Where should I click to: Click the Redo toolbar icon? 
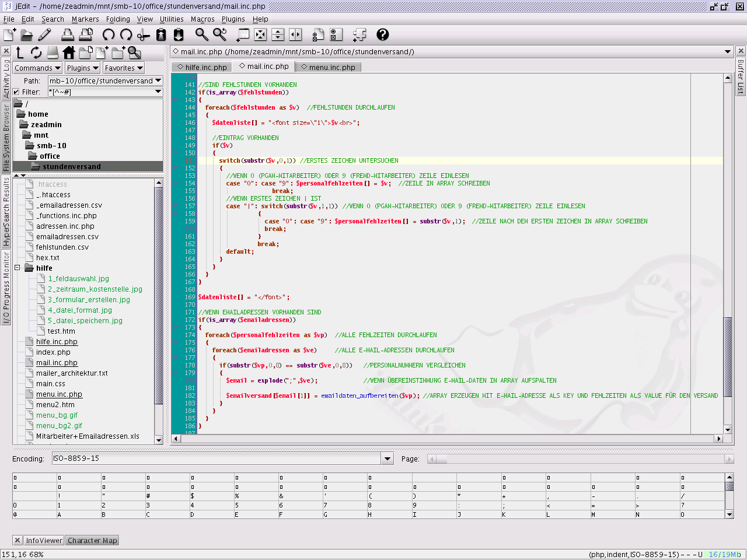(126, 35)
